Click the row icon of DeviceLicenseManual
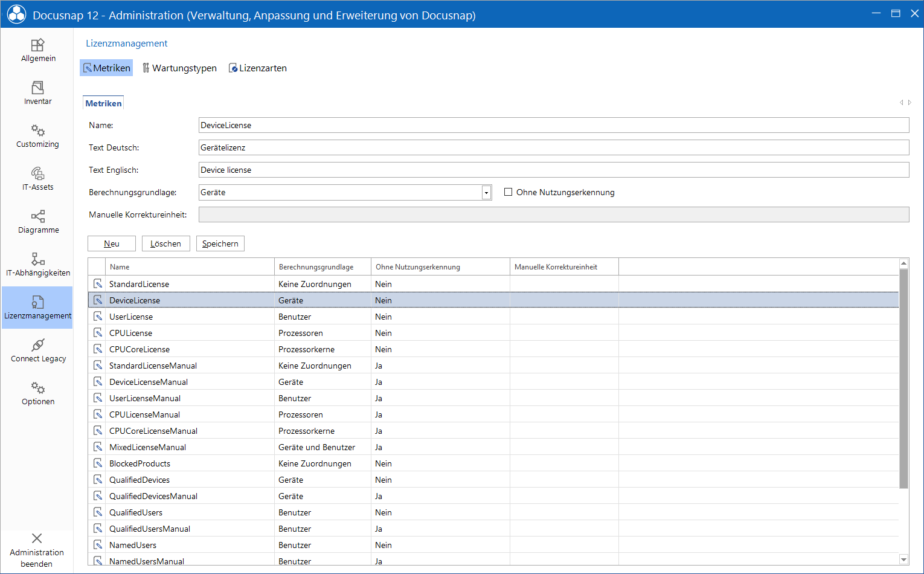The image size is (924, 574). 98,381
